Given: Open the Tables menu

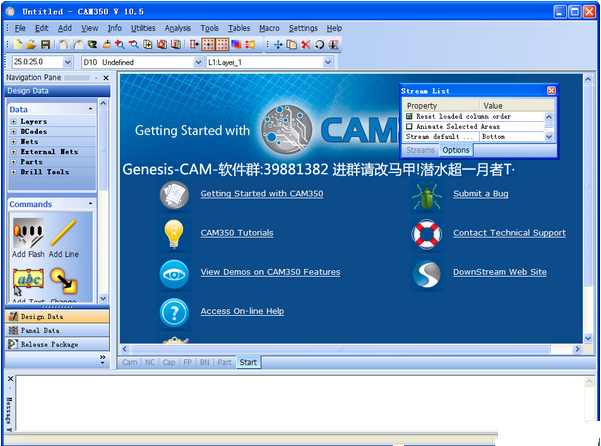Looking at the screenshot, I should point(239,28).
